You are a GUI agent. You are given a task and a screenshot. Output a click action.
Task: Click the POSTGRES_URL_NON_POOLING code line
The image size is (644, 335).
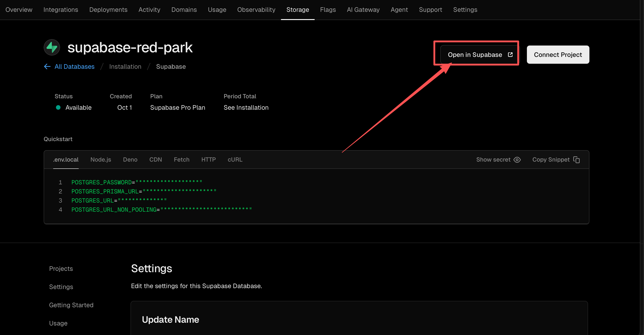[x=161, y=210]
